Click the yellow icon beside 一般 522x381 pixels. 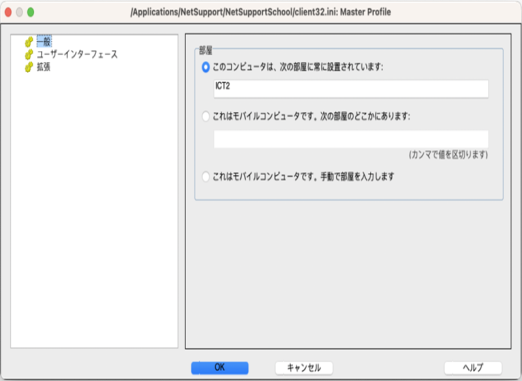click(x=29, y=42)
